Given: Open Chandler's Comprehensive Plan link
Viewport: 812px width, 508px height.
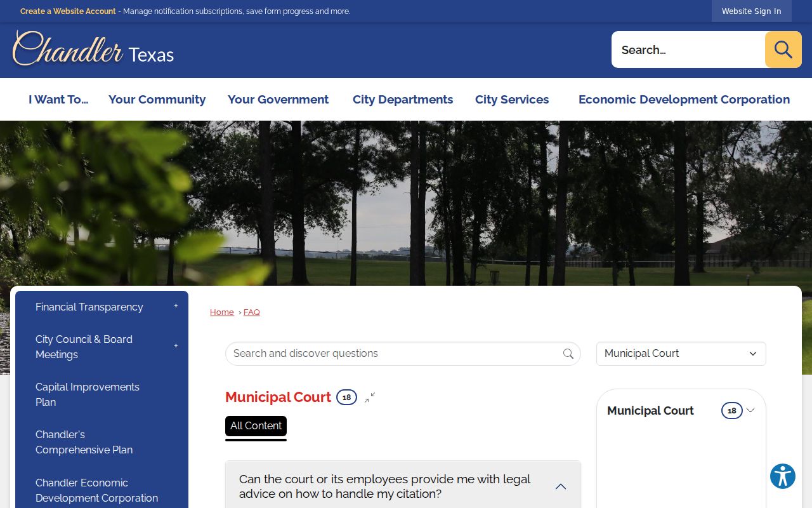Looking at the screenshot, I should [84, 442].
